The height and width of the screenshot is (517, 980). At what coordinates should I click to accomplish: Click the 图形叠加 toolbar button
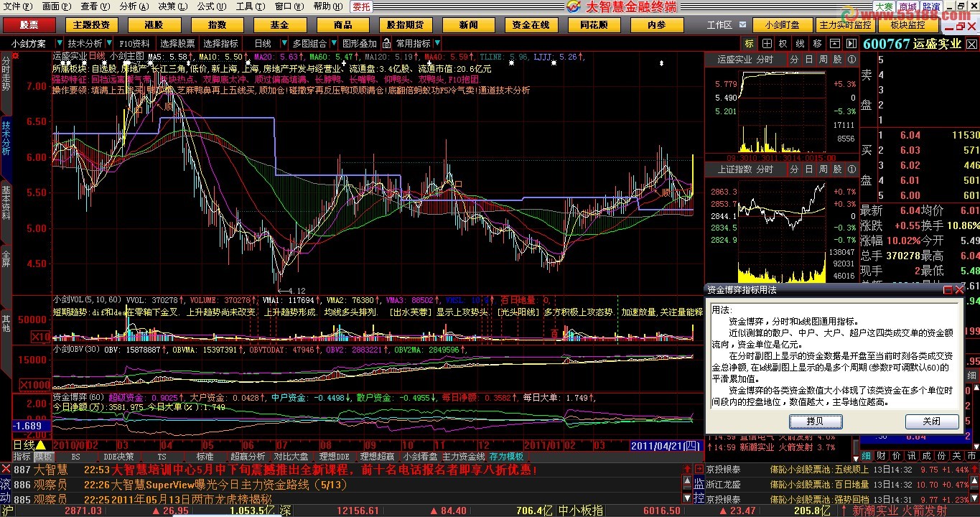(x=360, y=43)
